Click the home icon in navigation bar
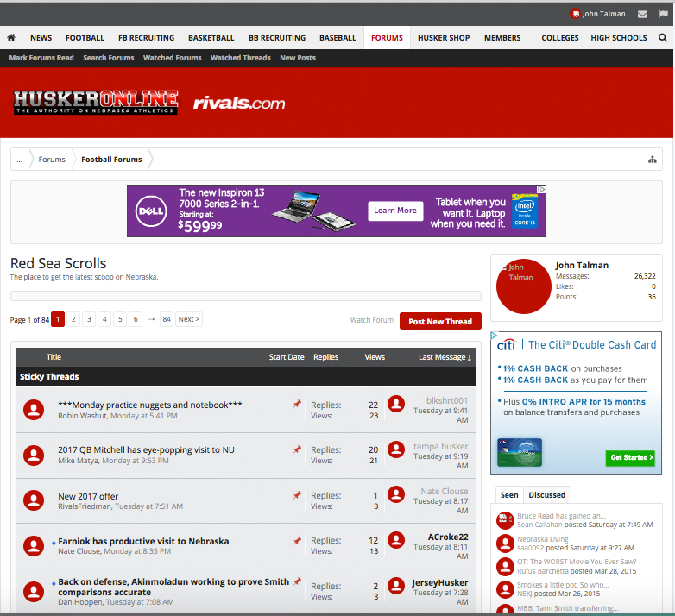The image size is (675, 616). [11, 37]
